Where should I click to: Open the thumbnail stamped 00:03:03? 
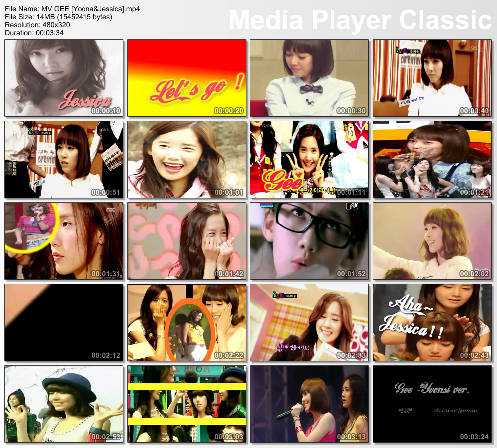coord(187,404)
